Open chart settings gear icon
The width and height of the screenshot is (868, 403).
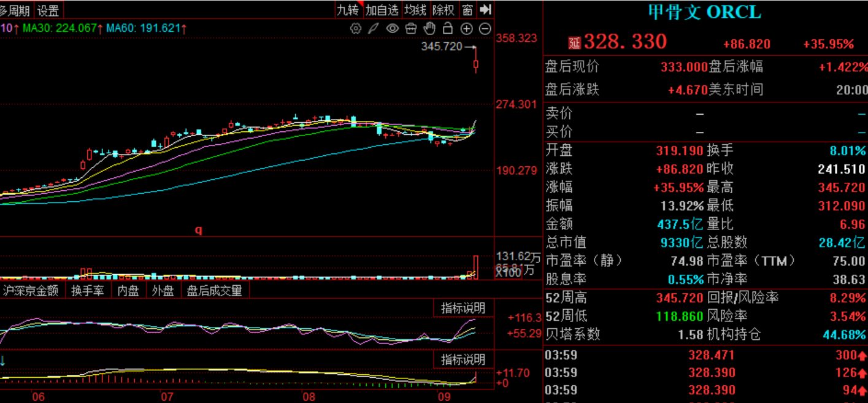pyautogui.click(x=355, y=28)
